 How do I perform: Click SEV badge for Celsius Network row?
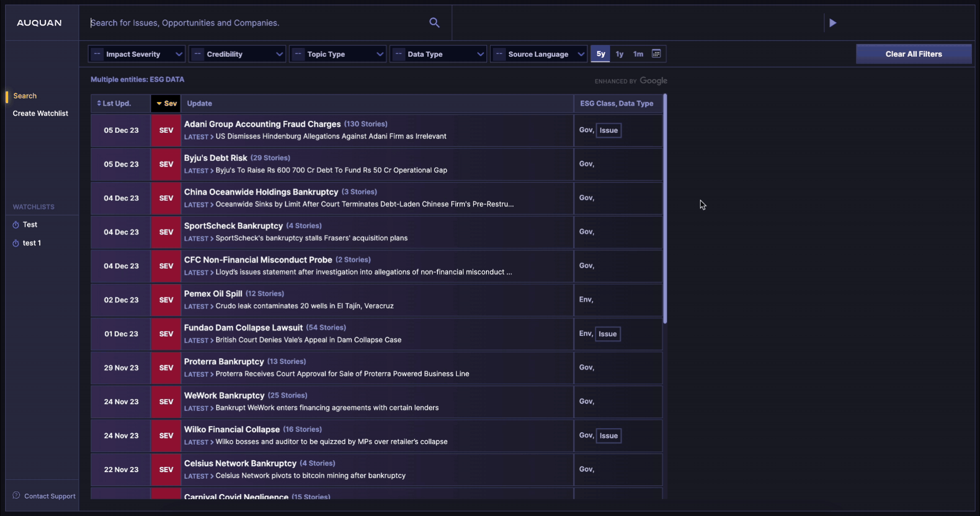tap(166, 470)
